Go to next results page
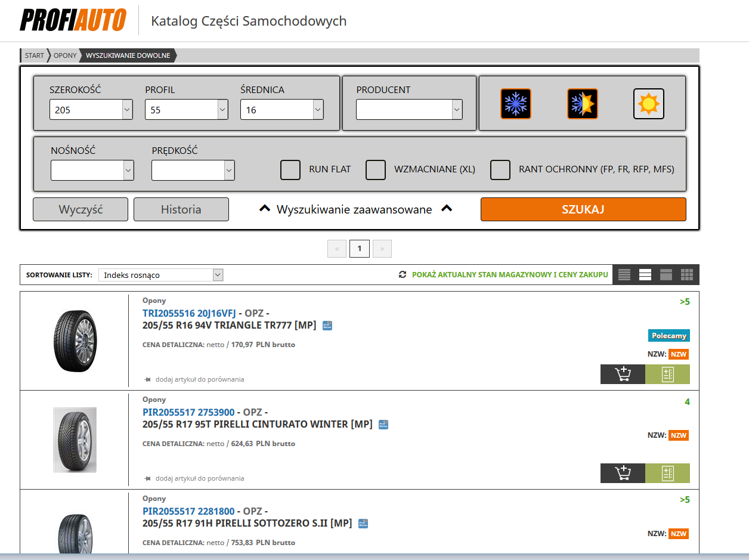 [x=382, y=249]
